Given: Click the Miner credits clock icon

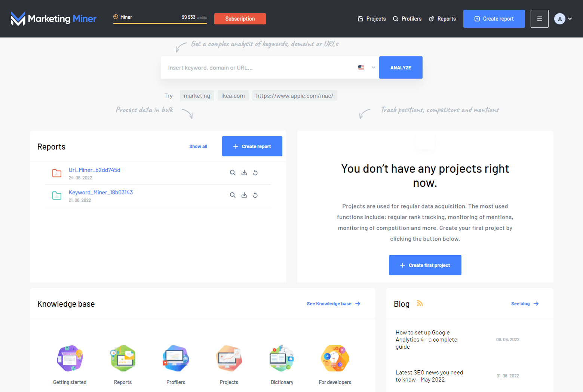Looking at the screenshot, I should pyautogui.click(x=116, y=17).
